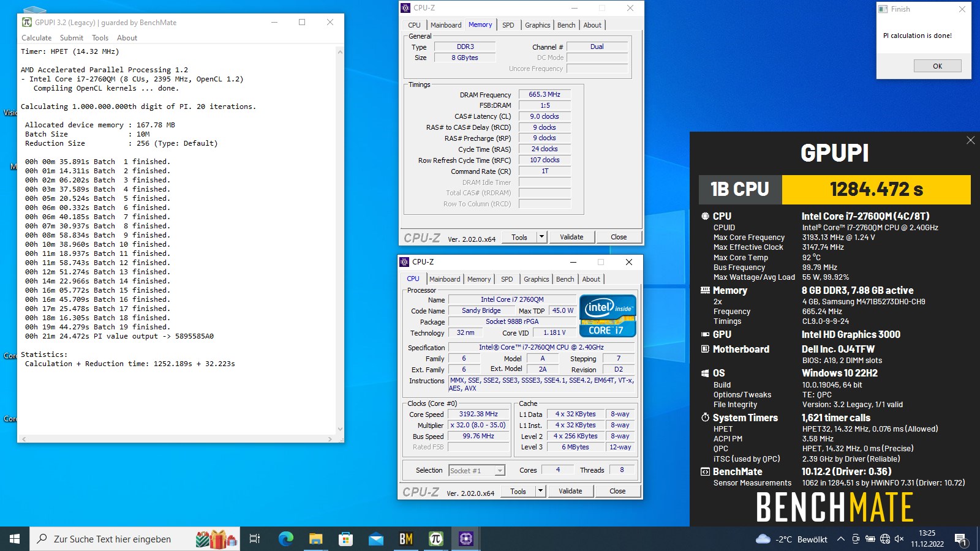Show hidden system tray icons

pos(840,539)
